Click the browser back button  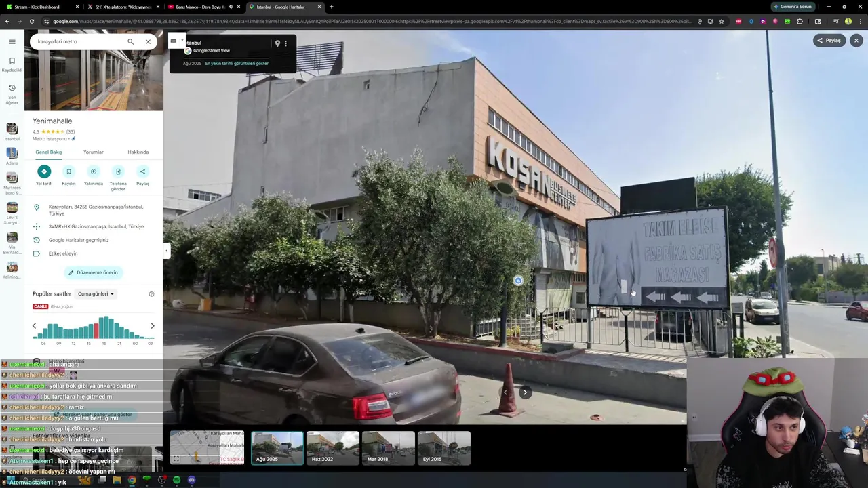7,22
